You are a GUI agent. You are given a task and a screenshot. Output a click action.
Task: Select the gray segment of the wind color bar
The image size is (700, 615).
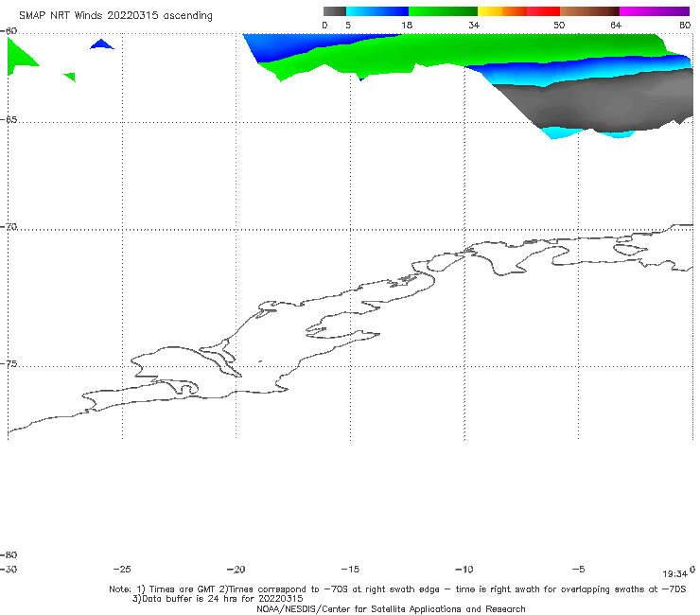pos(335,11)
